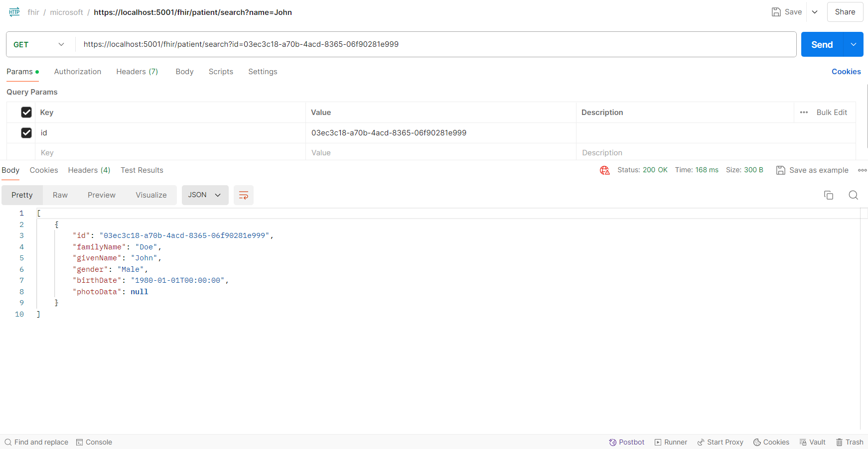Viewport: 868px width, 449px height.
Task: Click the network globe icon beside Status
Action: 604,170
